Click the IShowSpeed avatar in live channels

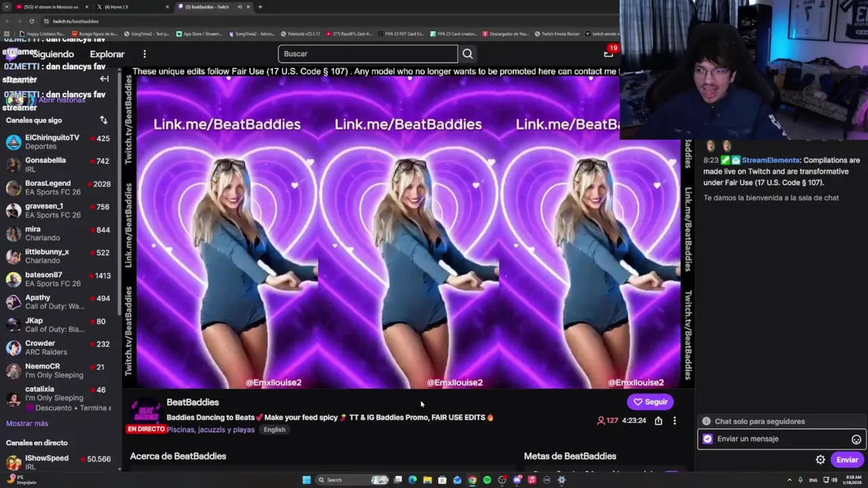[14, 462]
